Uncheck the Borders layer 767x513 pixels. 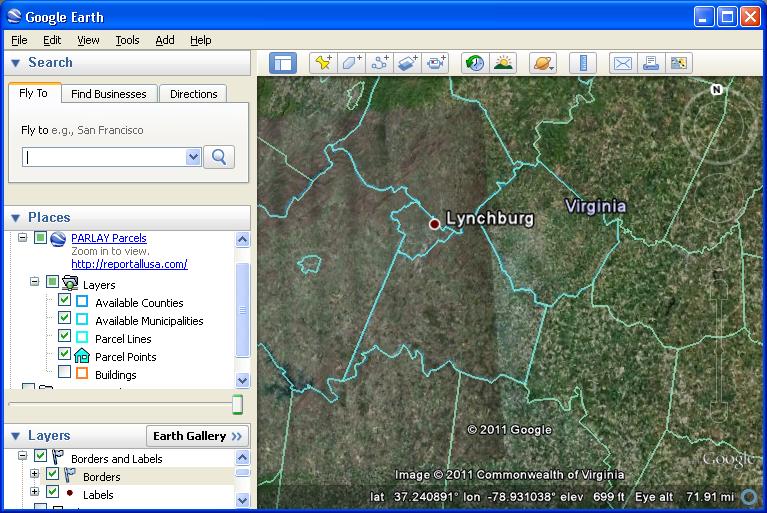pos(52,473)
